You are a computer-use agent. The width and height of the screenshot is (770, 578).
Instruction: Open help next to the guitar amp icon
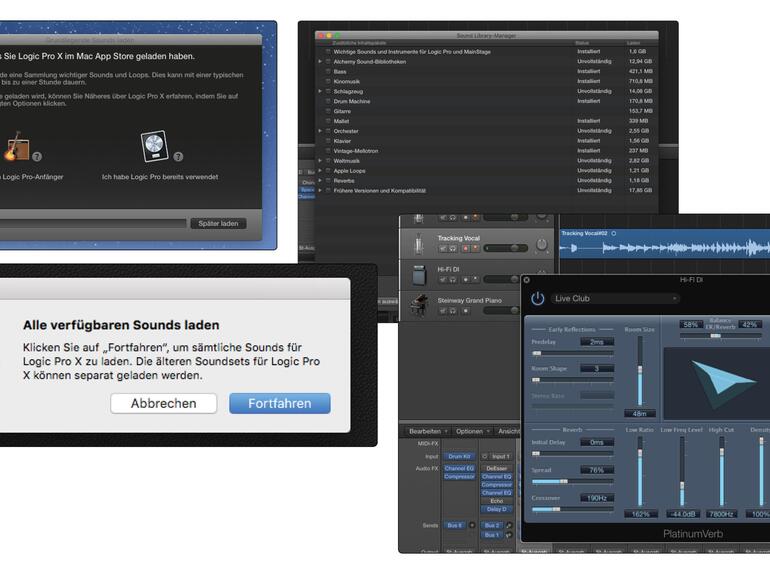pos(37,157)
